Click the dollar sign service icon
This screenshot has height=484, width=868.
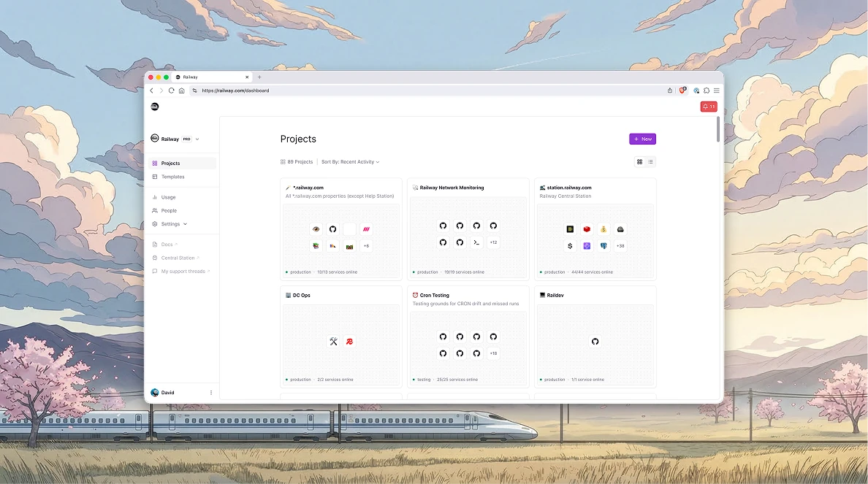click(x=570, y=246)
